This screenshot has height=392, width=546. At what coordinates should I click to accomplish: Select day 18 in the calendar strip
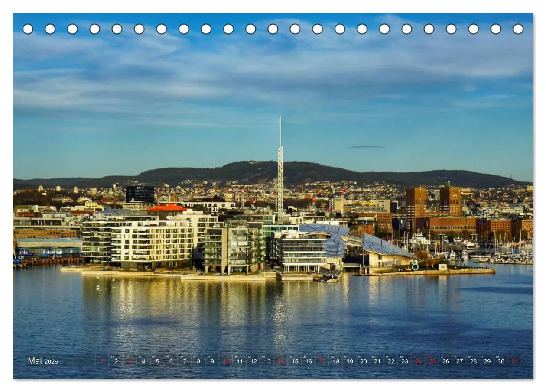click(x=336, y=361)
